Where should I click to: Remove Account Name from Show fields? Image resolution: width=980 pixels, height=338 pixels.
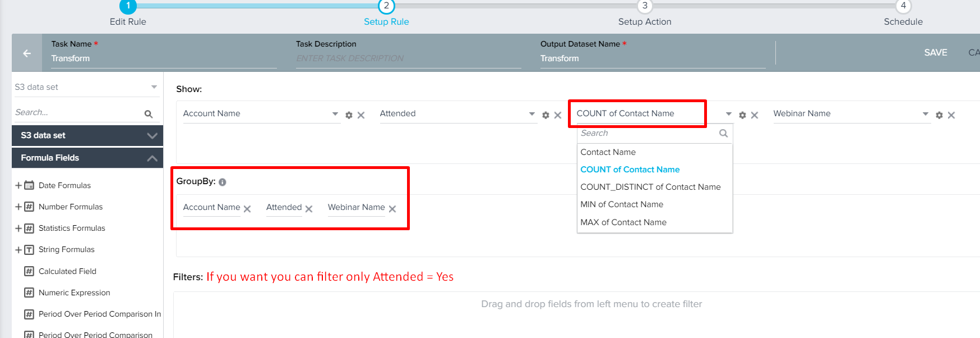(x=361, y=115)
